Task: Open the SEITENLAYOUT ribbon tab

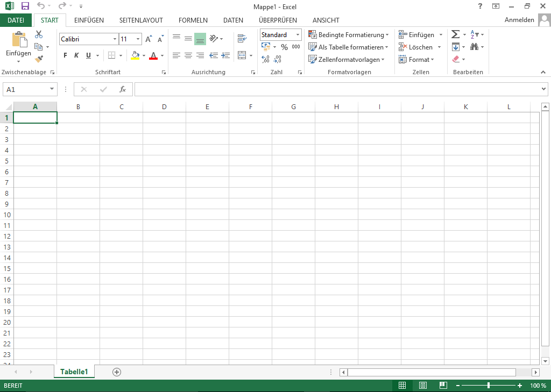Action: pos(141,20)
